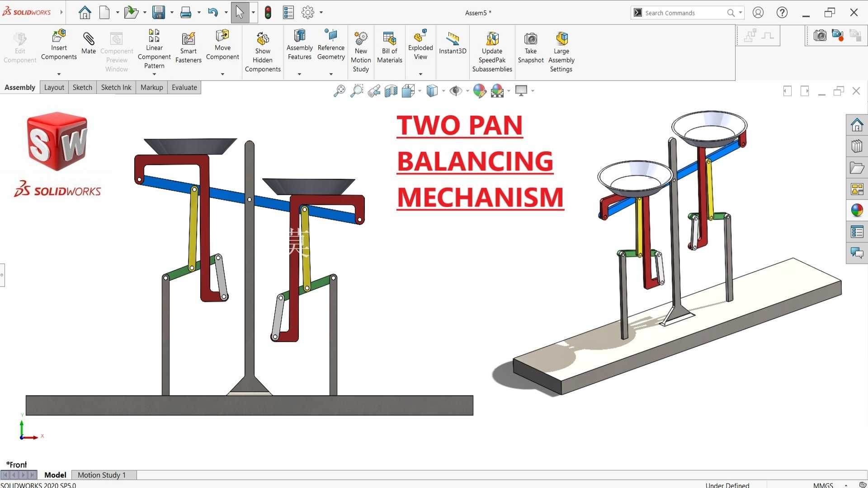Expand Assembly Features dropdown arrow
This screenshot has height=488, width=868.
(x=299, y=74)
